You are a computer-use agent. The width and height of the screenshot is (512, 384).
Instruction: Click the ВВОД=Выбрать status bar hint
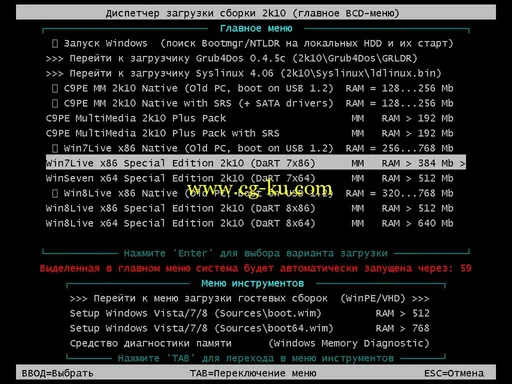coord(57,373)
